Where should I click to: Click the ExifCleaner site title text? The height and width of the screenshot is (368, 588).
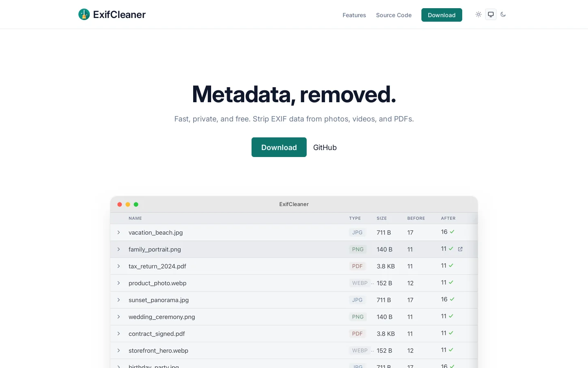point(119,15)
